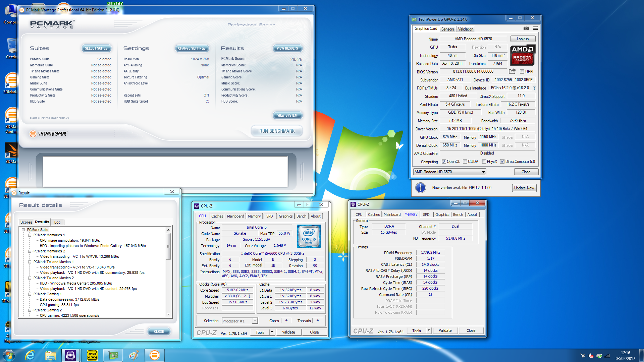Click the CPU-Z title bar icon in the Memory window

click(x=353, y=204)
